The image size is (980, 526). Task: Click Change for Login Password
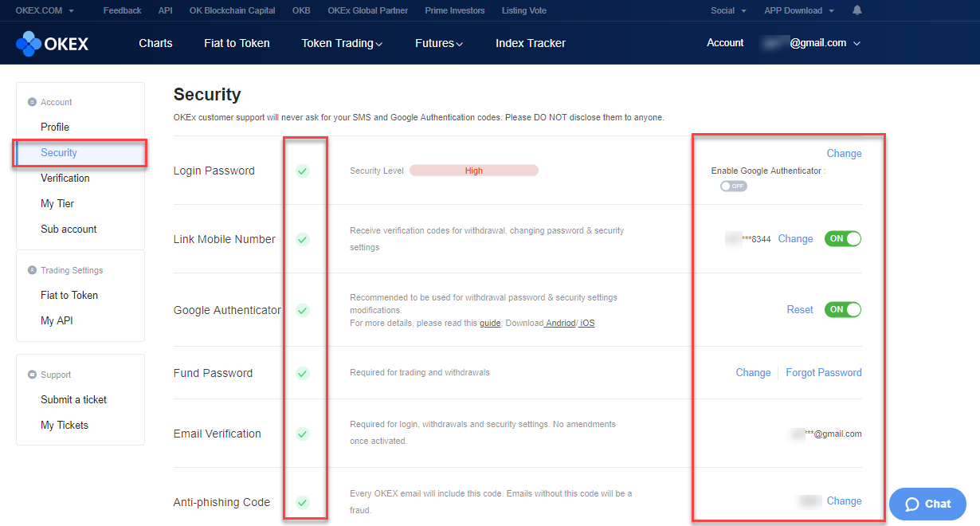pos(844,153)
